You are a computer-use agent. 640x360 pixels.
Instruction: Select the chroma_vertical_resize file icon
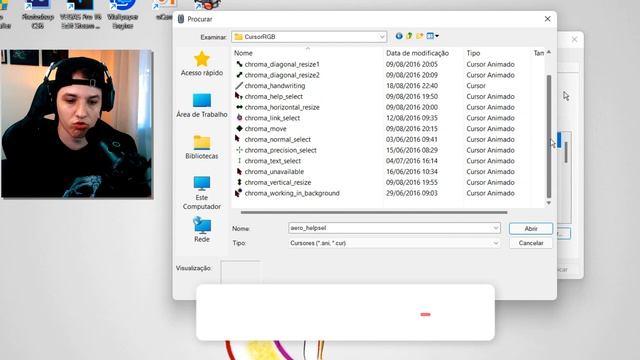(239, 182)
